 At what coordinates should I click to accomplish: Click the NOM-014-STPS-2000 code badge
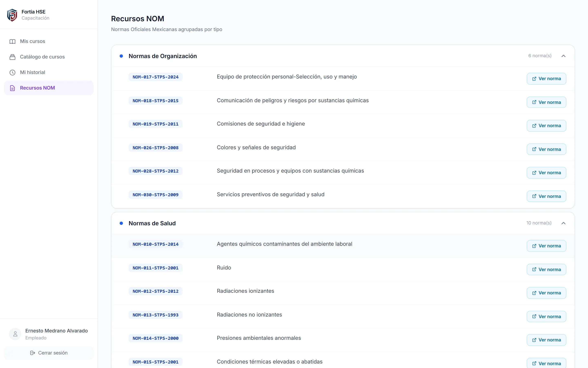pyautogui.click(x=156, y=338)
